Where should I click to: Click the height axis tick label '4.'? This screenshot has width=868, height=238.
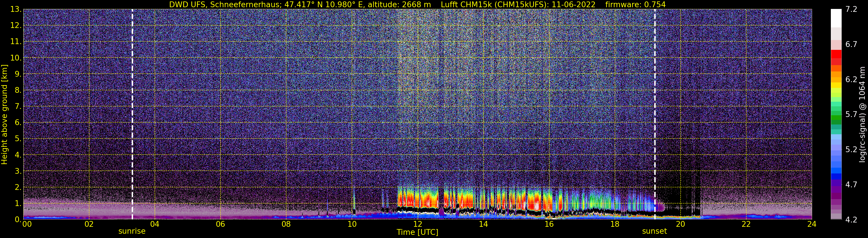pos(18,155)
